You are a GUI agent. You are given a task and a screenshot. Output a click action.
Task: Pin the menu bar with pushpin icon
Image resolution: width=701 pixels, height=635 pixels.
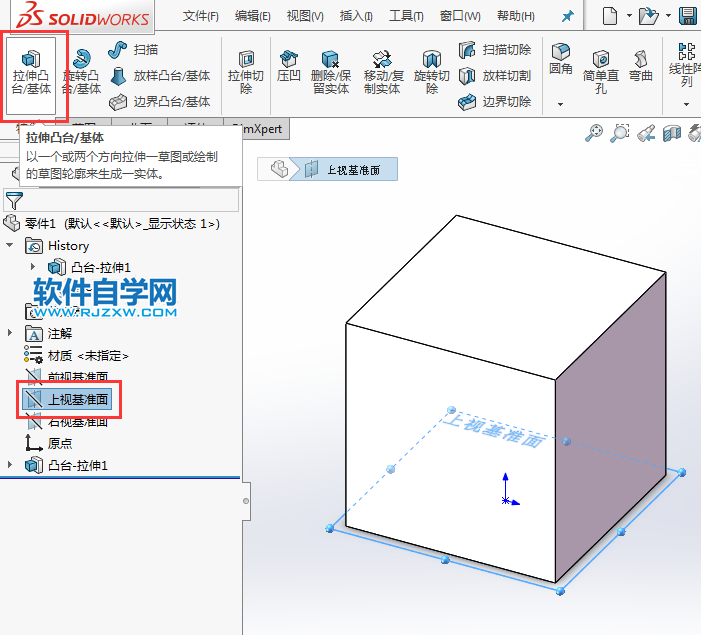point(567,17)
